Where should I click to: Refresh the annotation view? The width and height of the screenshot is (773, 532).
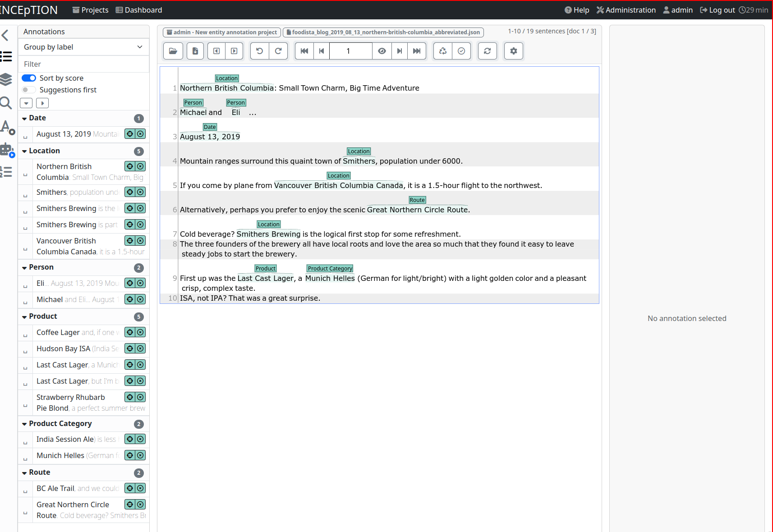coord(488,51)
